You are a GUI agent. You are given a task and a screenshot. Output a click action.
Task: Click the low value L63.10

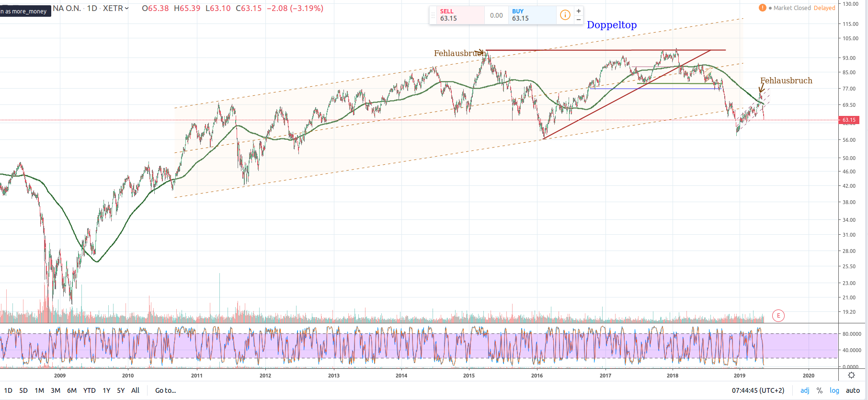click(x=218, y=8)
